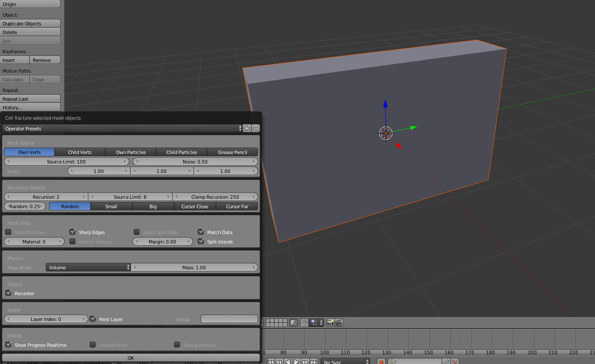This screenshot has width=595, height=364.
Task: Click the Group name input field
Action: click(229, 319)
